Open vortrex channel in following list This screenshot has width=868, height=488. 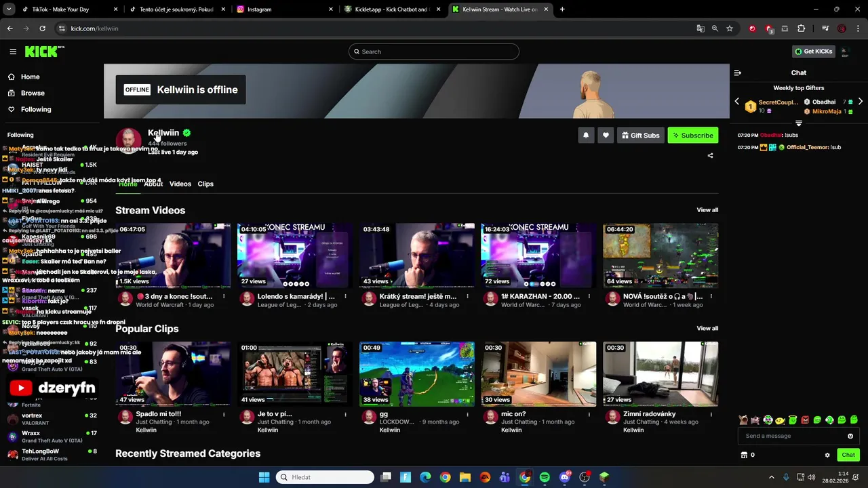[52, 419]
